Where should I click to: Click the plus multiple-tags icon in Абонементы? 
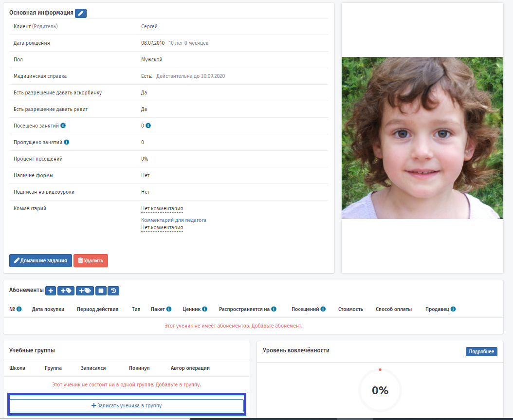point(85,291)
